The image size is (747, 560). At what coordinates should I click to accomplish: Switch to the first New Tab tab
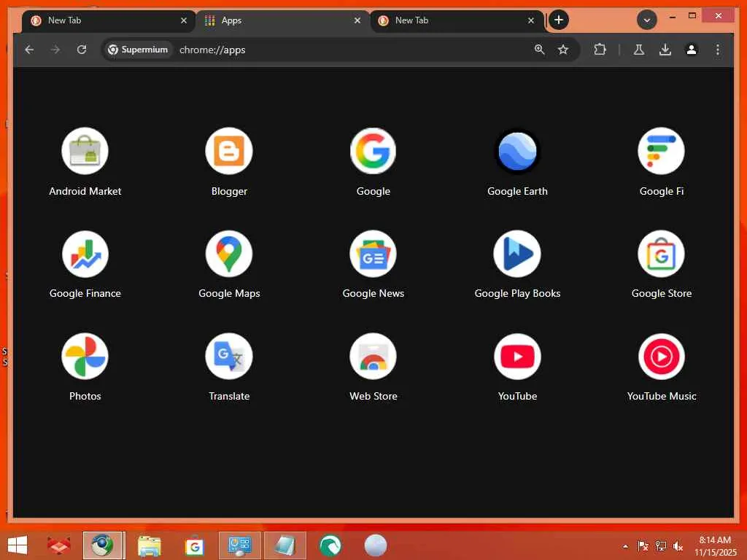point(109,20)
